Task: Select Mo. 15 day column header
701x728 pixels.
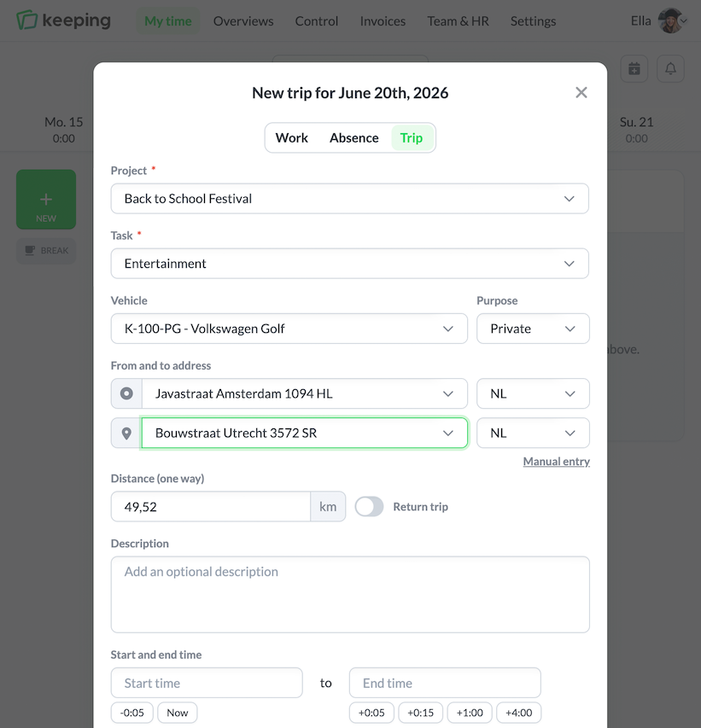Action: 64,130
